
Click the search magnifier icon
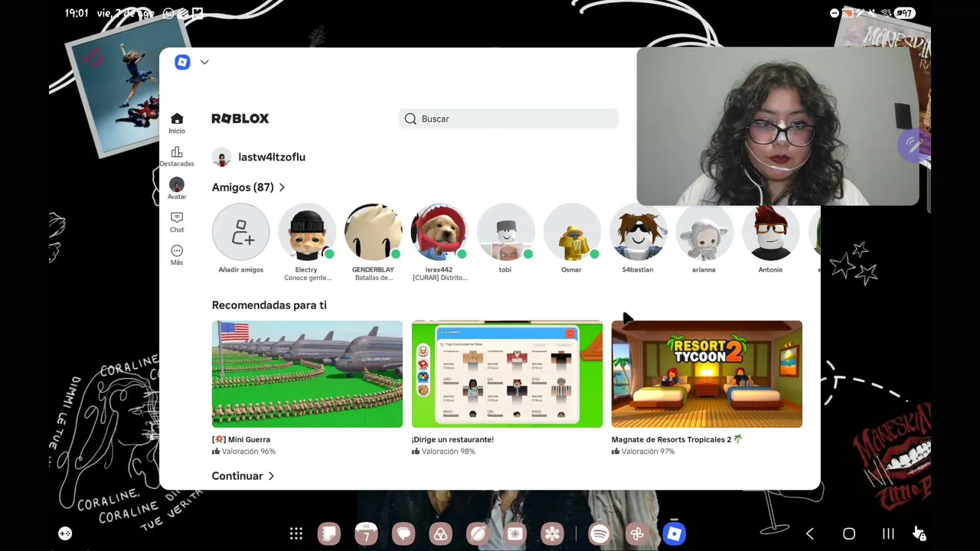point(410,119)
